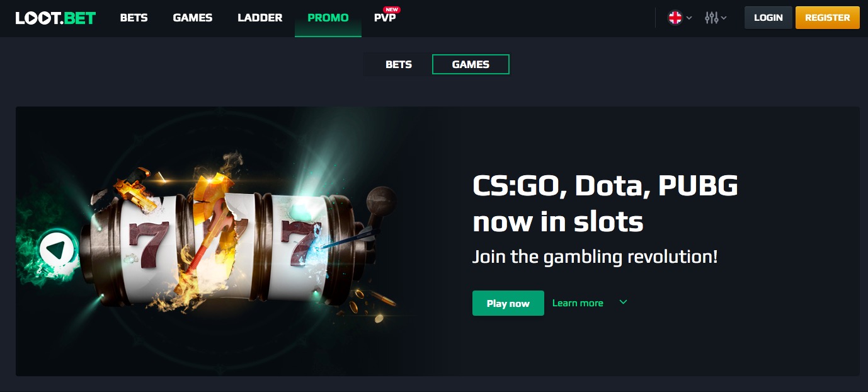Open the odds settings sliders icon

[x=712, y=18]
